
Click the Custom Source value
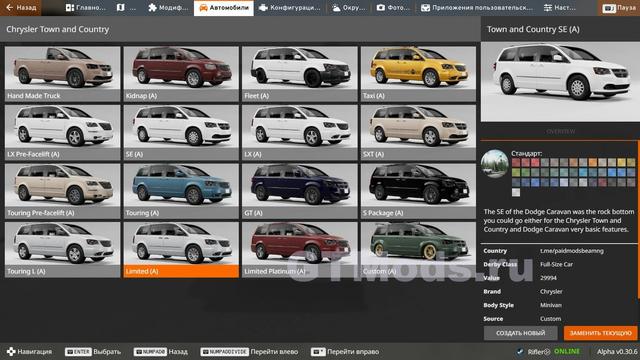pos(550,319)
